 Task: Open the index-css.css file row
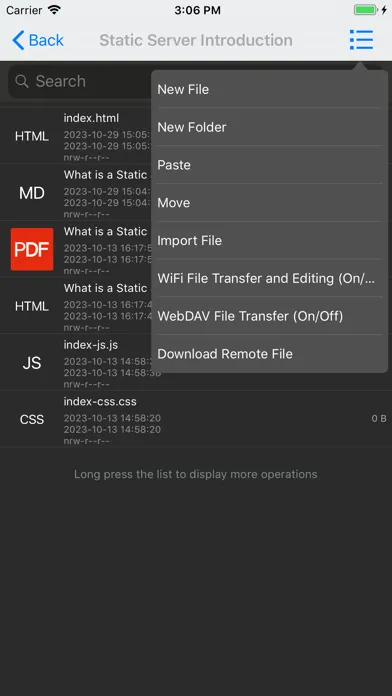tap(196, 419)
